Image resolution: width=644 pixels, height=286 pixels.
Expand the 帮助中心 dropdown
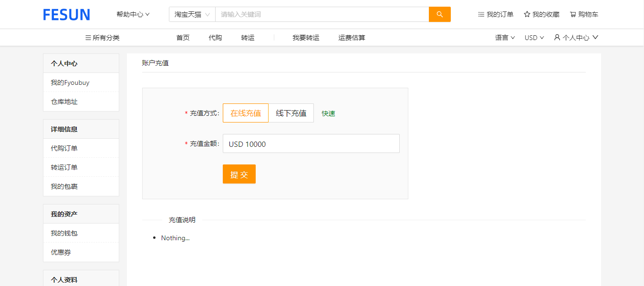[133, 14]
